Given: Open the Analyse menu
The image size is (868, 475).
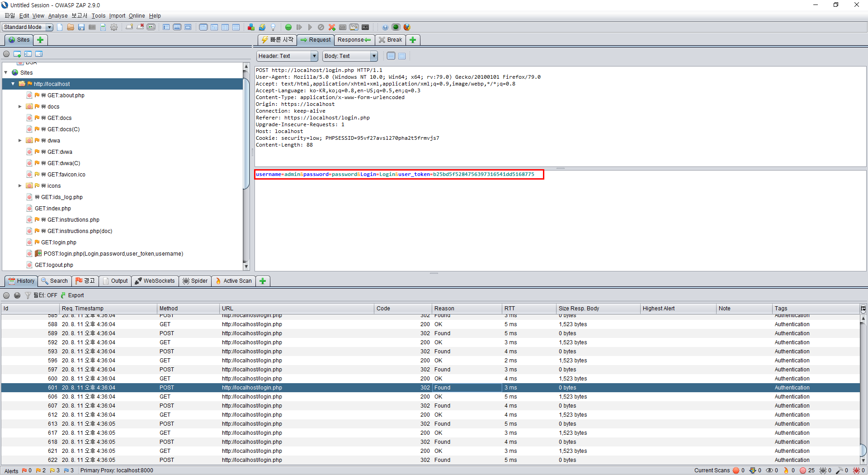Looking at the screenshot, I should pos(58,16).
